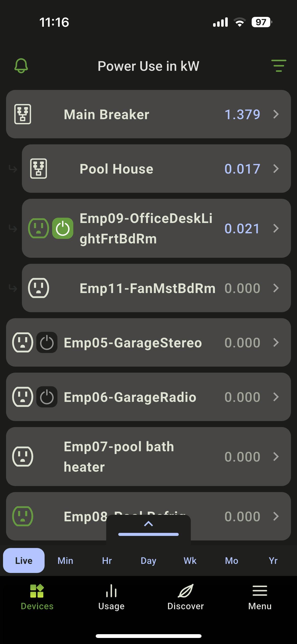Tap the notifications bell icon
This screenshot has height=644, width=297.
pyautogui.click(x=21, y=66)
